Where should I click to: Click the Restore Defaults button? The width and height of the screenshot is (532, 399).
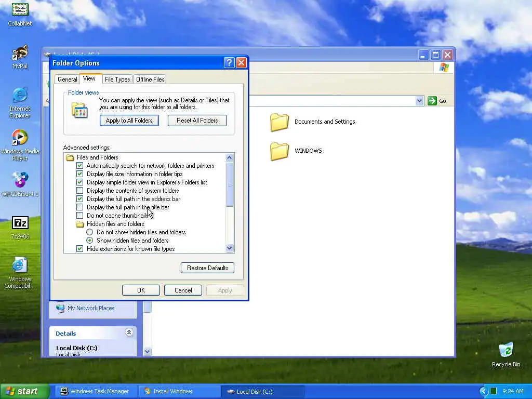coord(207,268)
